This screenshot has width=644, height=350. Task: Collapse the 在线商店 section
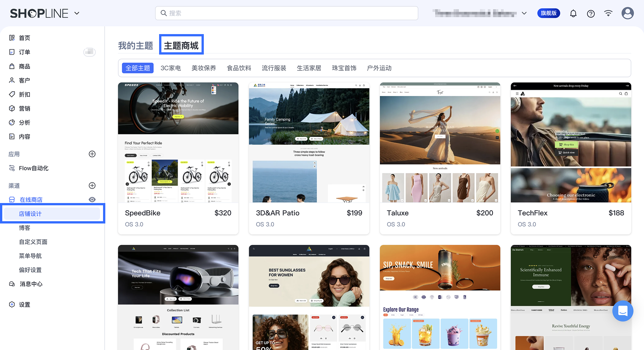tap(31, 200)
